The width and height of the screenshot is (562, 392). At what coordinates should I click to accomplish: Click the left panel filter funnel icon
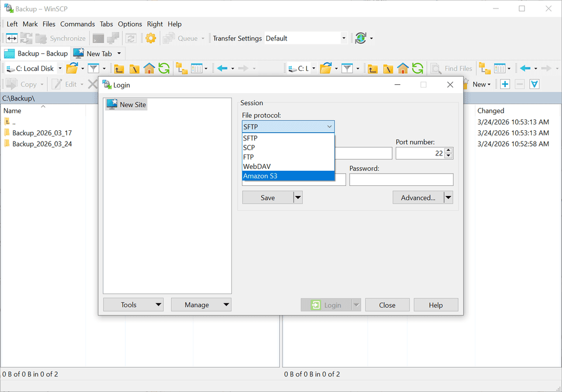(93, 68)
